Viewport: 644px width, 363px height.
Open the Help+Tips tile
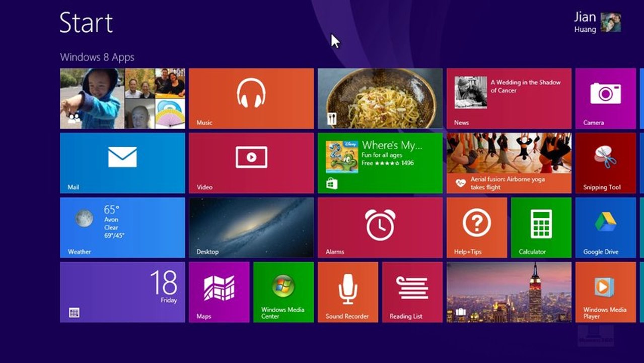coord(477,227)
